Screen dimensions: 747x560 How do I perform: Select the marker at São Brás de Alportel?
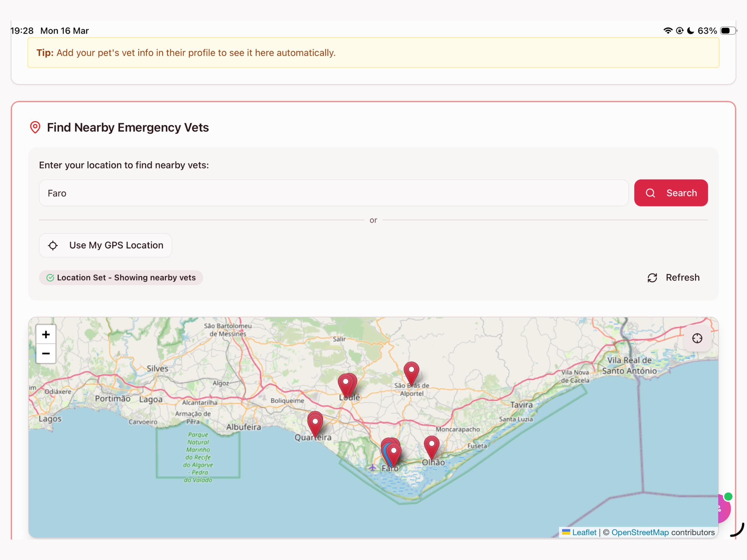tap(411, 373)
